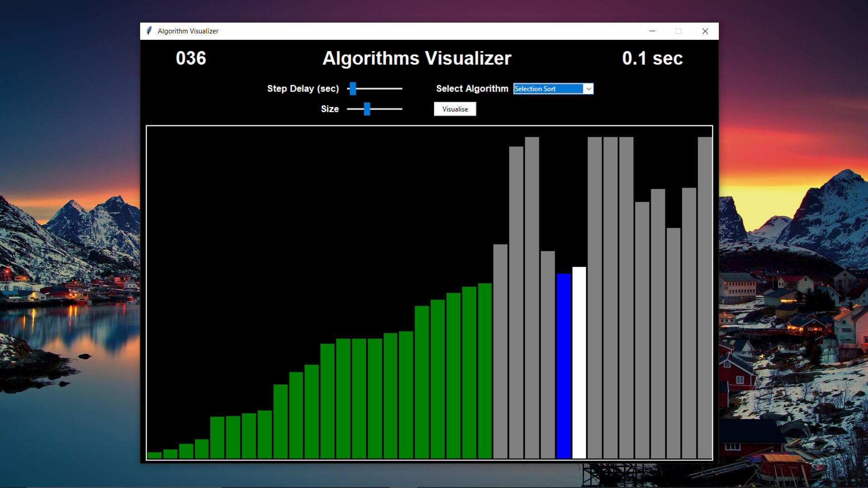
Task: Click the tallest rightmost gray bar
Action: [x=704, y=298]
